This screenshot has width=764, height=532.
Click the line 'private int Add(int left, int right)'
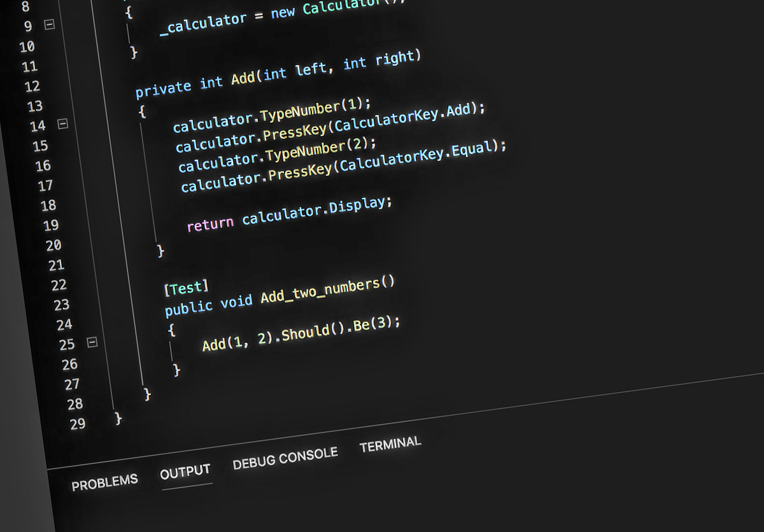point(278,74)
